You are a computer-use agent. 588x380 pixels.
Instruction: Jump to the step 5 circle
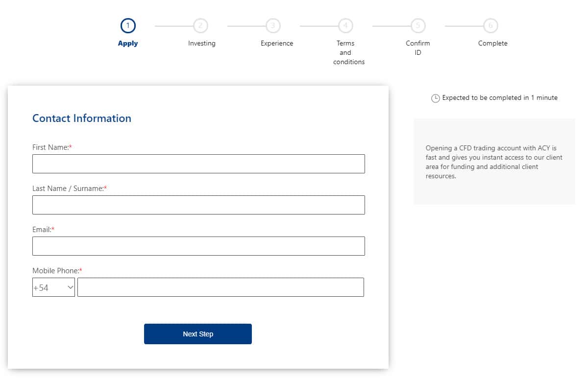click(418, 25)
